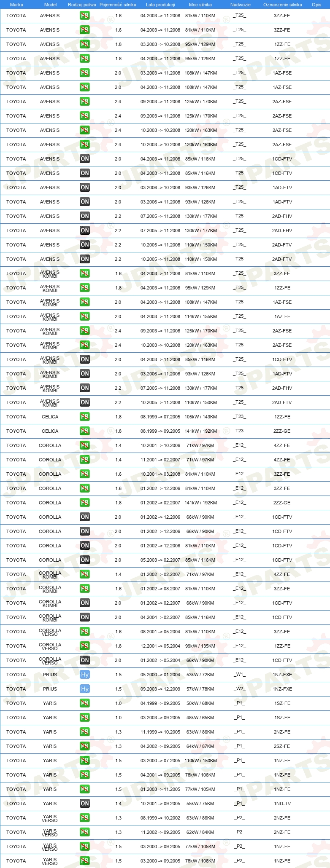Click power value 141kW / 192KM in Celica row
Viewport: 330px width, 868px height.
(x=200, y=431)
